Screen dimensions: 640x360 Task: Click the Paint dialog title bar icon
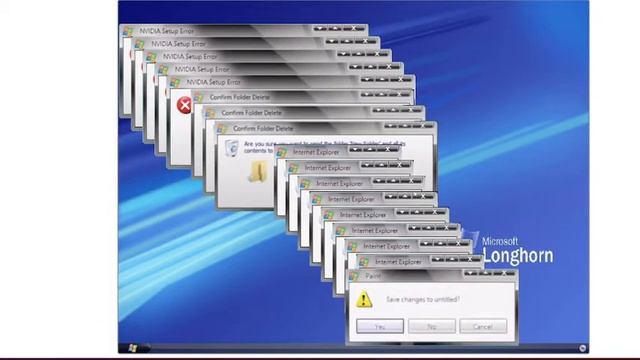354,276
